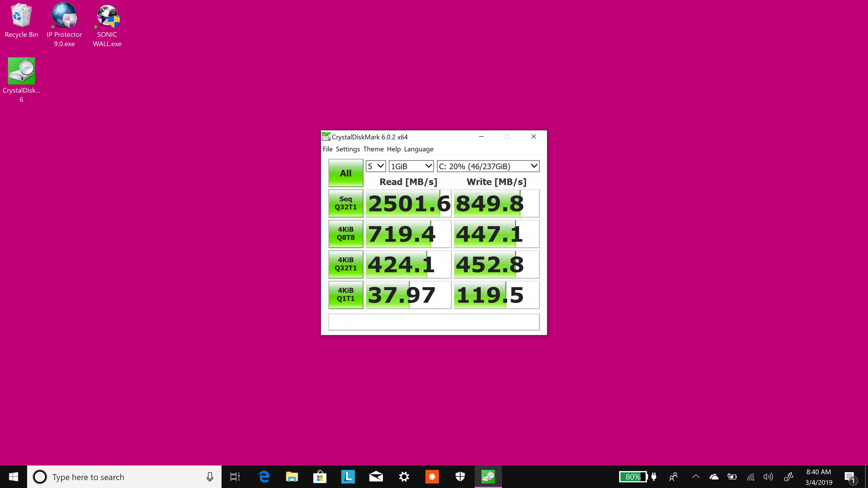Screen dimensions: 868x488
Task: Expand the test count dropdown showing 5
Action: [375, 166]
